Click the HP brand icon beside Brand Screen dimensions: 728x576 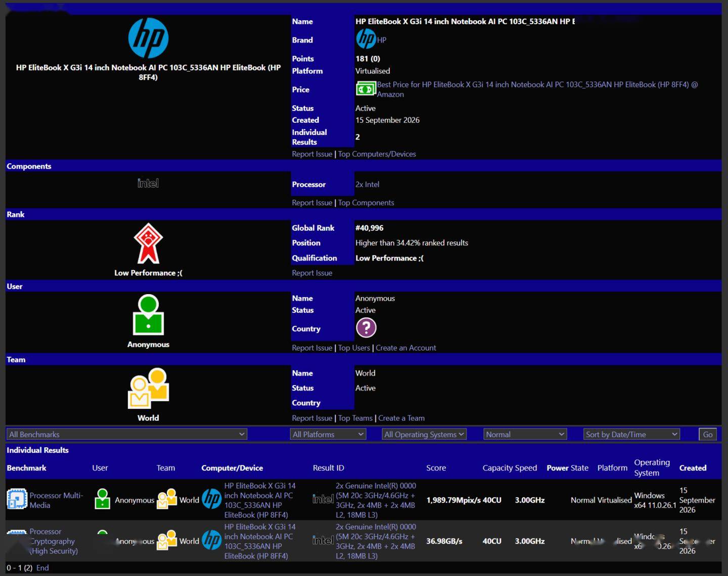point(366,39)
